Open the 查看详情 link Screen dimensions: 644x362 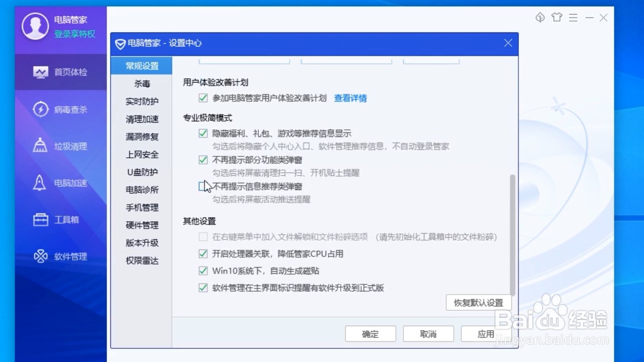tap(350, 98)
